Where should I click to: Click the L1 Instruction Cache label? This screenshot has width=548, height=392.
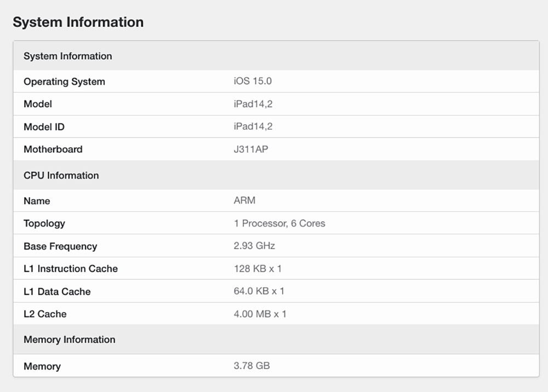(71, 268)
